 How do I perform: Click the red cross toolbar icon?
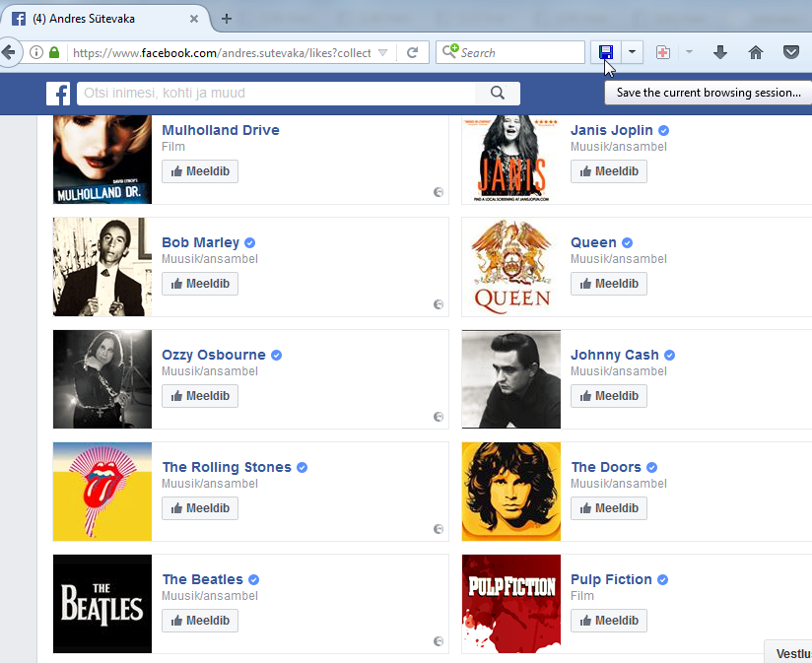[663, 52]
